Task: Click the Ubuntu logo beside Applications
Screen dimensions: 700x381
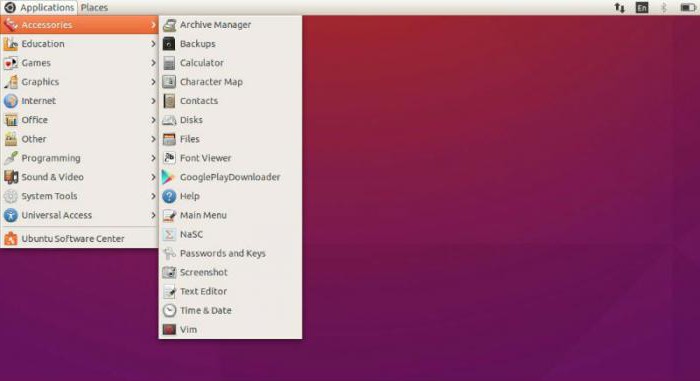Action: pos(10,8)
